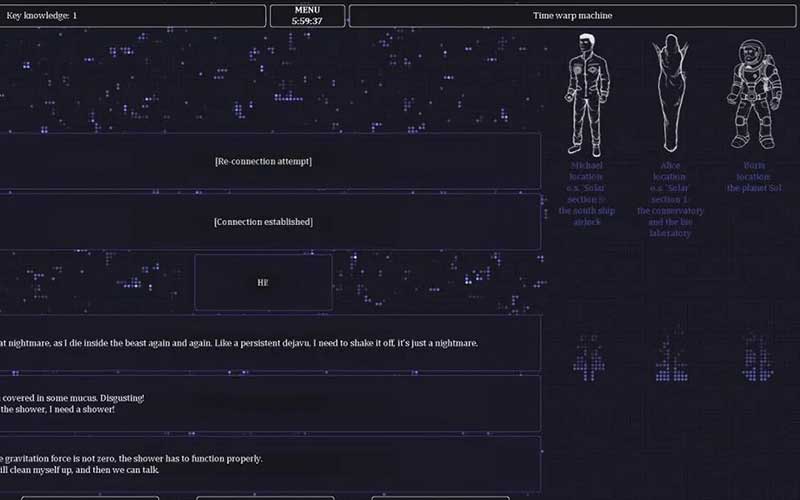Click the dot indicator below Michael
Image resolution: width=800 pixels, height=500 pixels.
coord(588,357)
